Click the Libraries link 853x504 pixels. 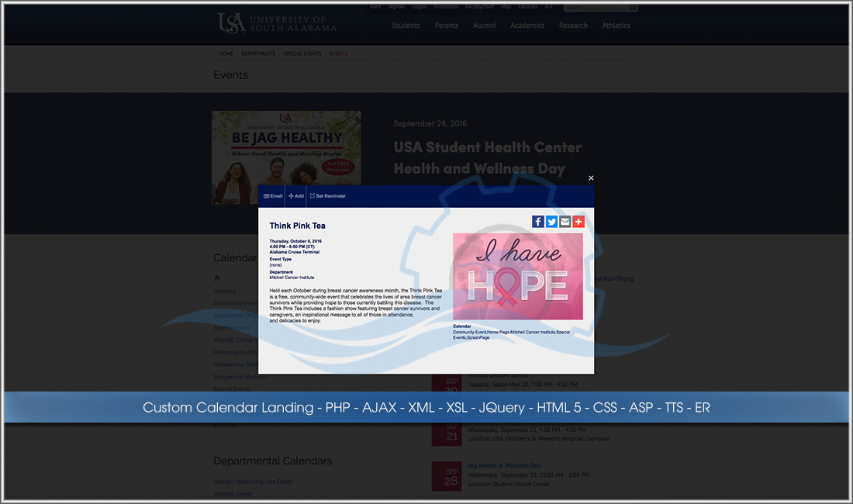(527, 7)
